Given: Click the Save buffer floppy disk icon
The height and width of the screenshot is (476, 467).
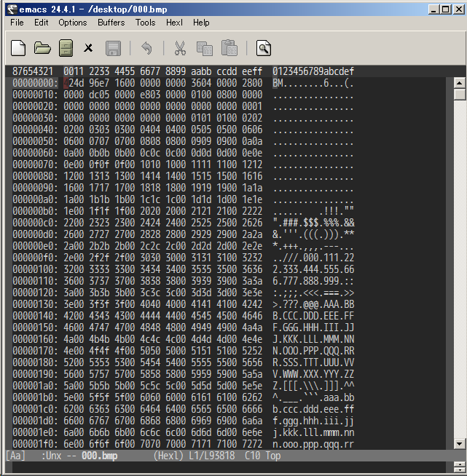Looking at the screenshot, I should 113,49.
